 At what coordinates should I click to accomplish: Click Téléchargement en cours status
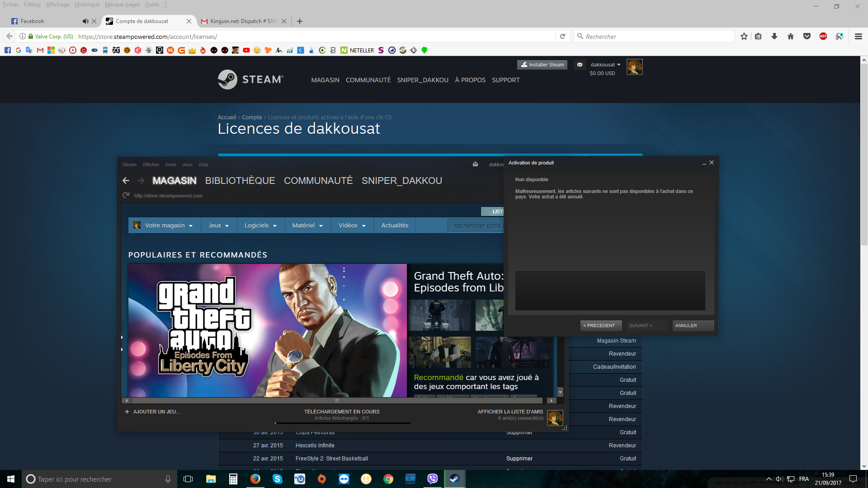(x=342, y=412)
